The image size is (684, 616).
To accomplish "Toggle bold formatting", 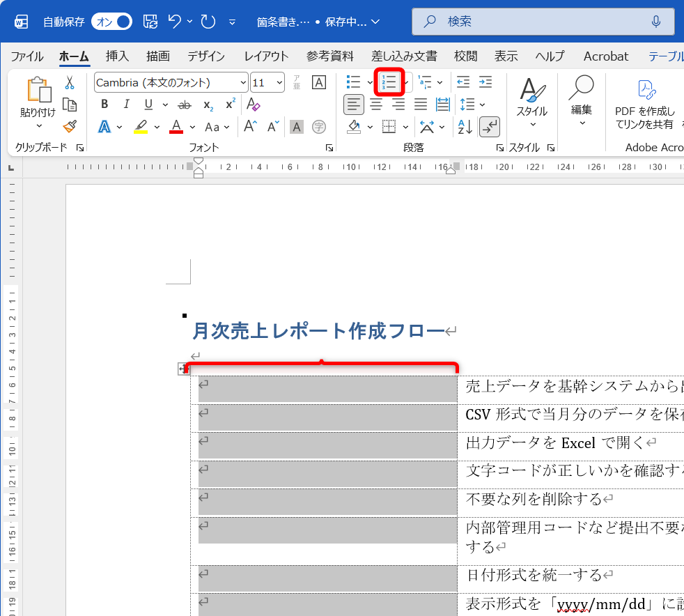I will tap(103, 104).
